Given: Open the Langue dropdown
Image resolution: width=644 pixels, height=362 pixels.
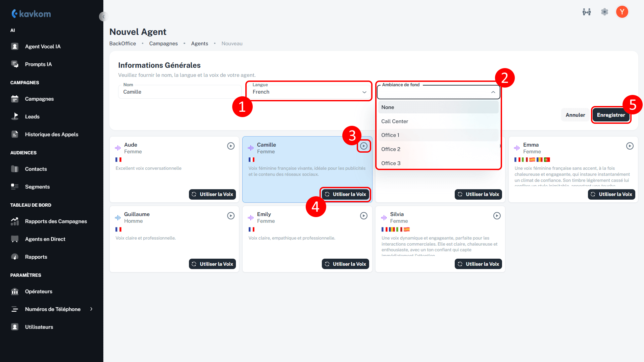Looking at the screenshot, I should (309, 92).
